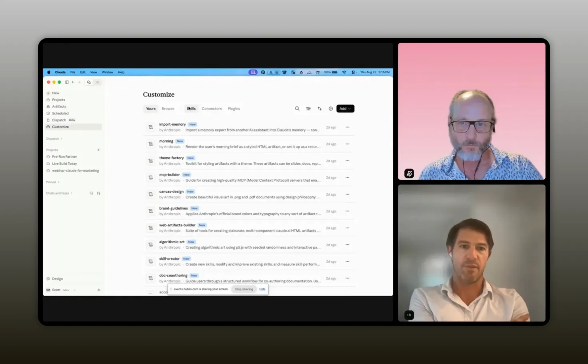
Task: Open more options for web-artifacts-builder
Action: coord(348,228)
